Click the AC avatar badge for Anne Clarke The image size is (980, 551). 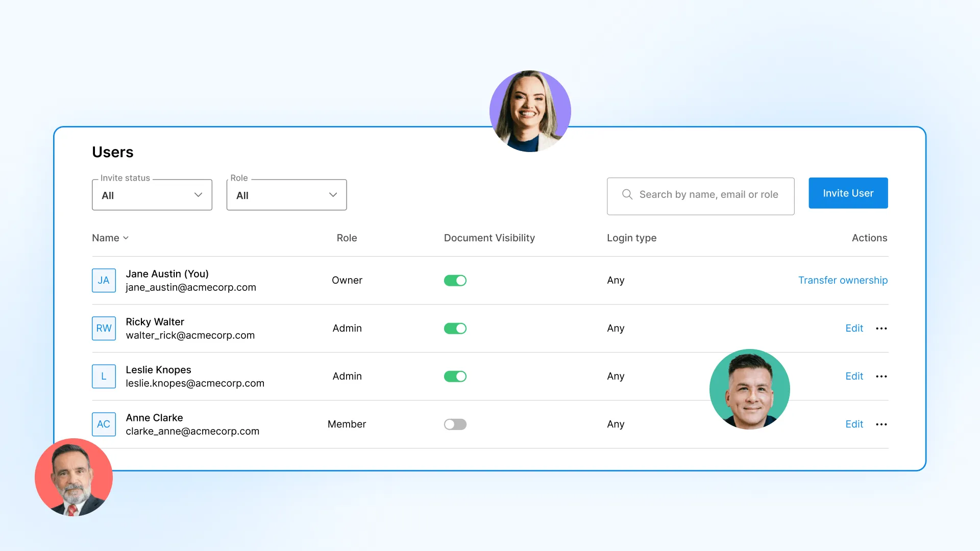tap(104, 424)
